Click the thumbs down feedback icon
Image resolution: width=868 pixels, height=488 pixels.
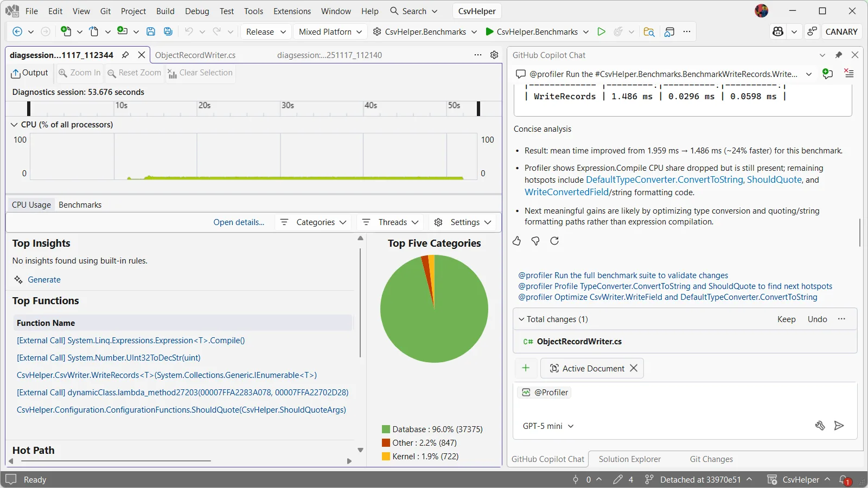coord(535,241)
